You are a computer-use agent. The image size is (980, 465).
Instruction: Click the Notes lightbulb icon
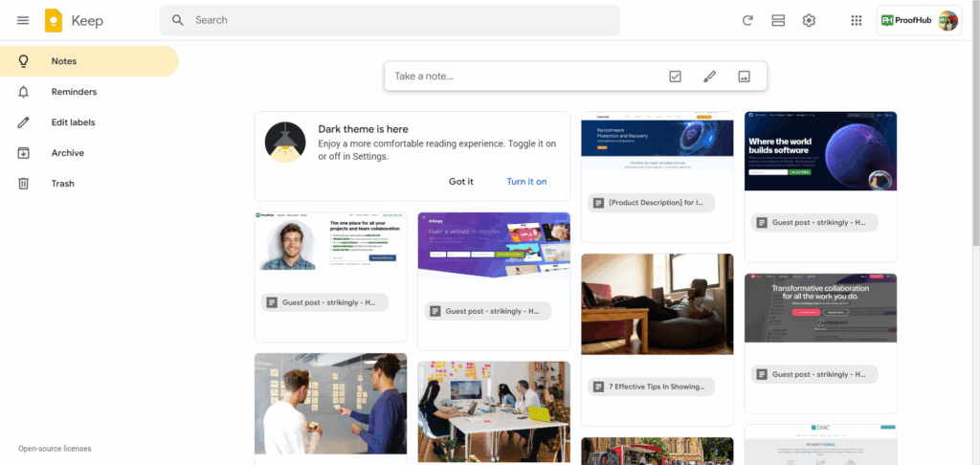point(23,61)
